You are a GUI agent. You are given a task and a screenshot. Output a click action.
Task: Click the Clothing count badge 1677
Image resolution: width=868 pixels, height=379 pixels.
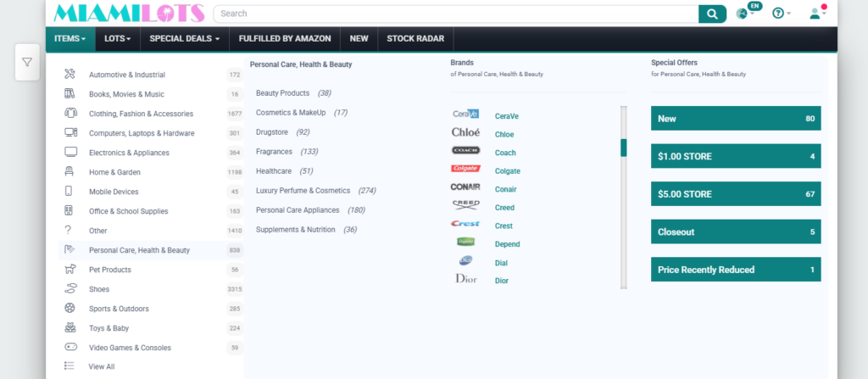(235, 114)
